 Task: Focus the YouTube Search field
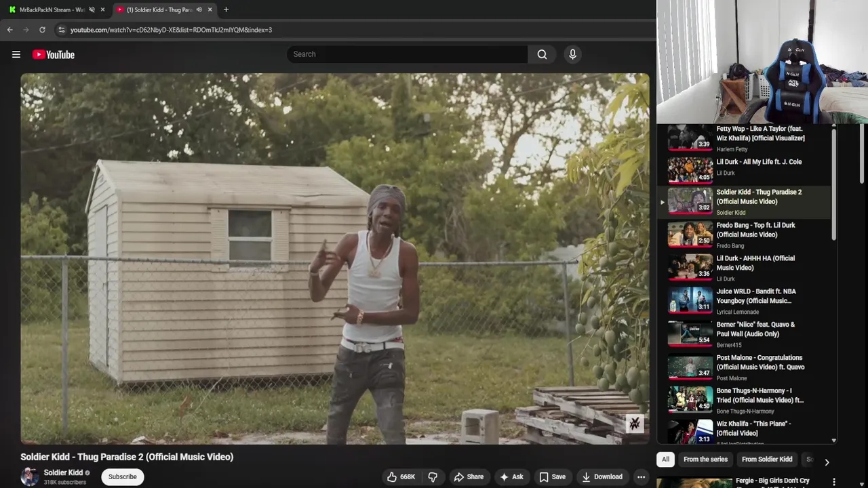point(408,54)
